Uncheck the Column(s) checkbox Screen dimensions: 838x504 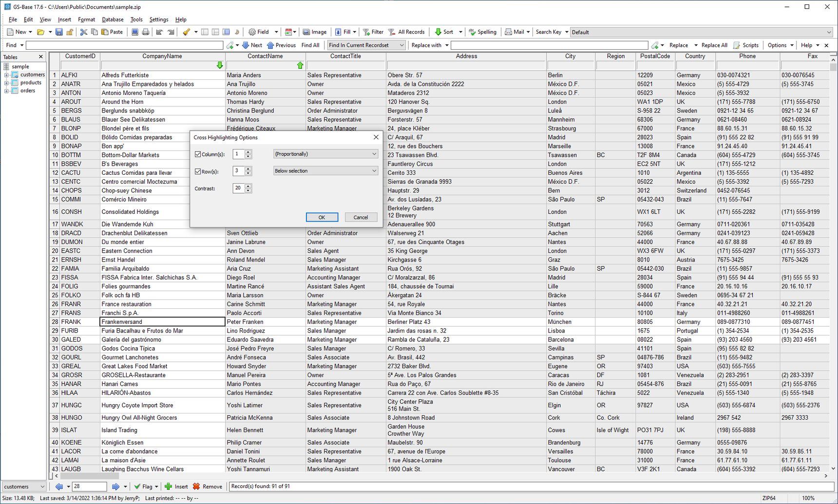tap(198, 154)
